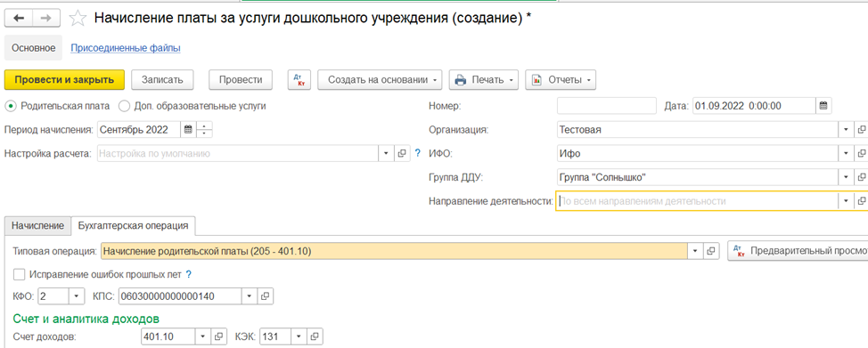Expand Организация dropdown arrow
868x348 pixels.
846,130
